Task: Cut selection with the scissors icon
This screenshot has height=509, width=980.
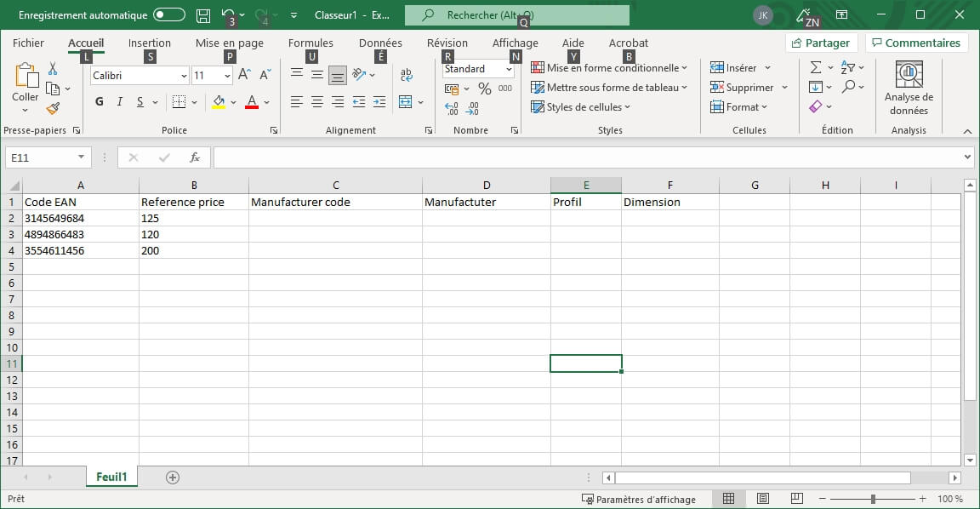Action: tap(53, 68)
